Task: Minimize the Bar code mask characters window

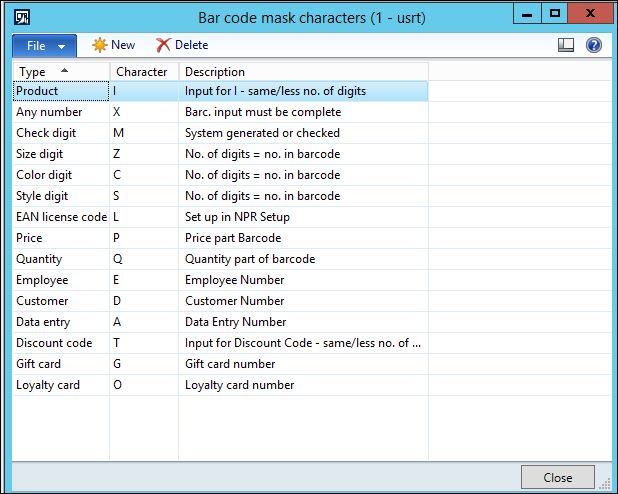Action: pos(527,13)
